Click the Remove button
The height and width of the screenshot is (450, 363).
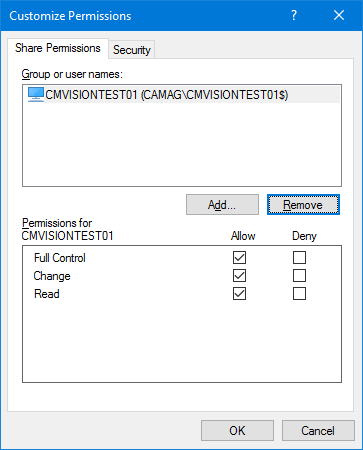[x=303, y=205]
